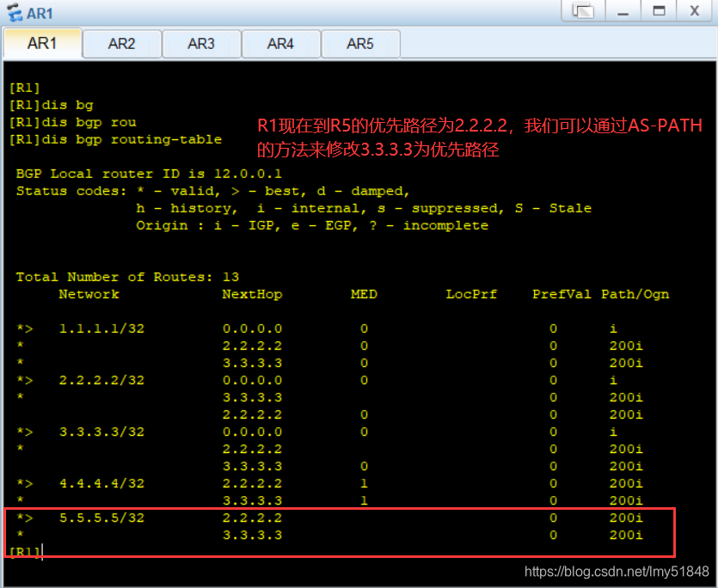Image resolution: width=718 pixels, height=588 pixels.
Task: Click the LocPrf column header
Action: tap(472, 294)
